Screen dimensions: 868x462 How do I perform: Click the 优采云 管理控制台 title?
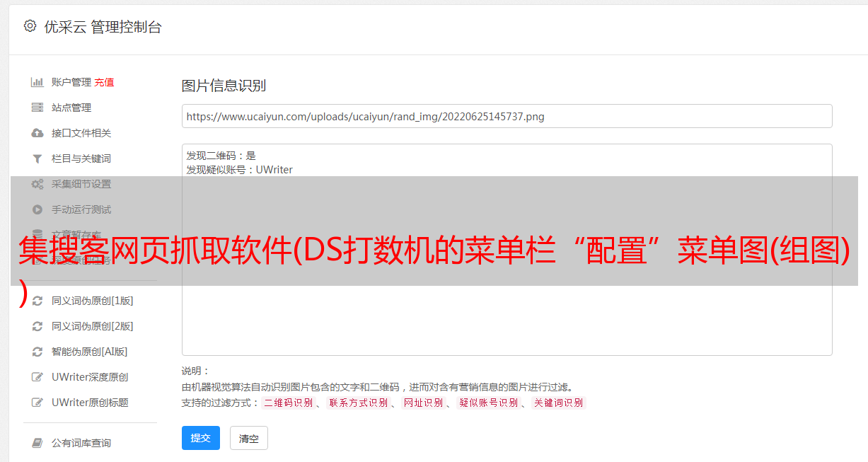point(103,27)
